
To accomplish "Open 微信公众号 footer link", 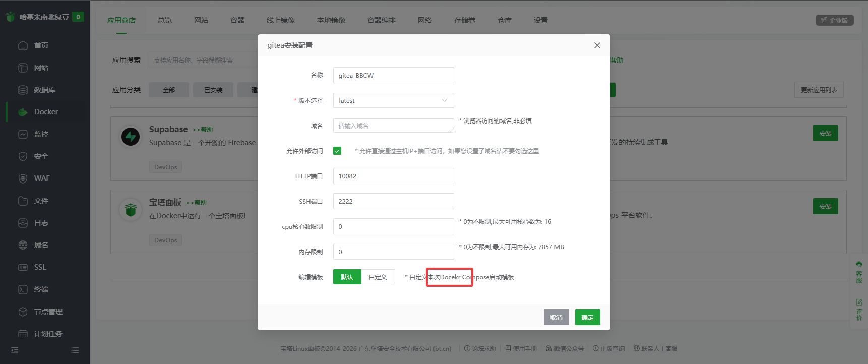I will (x=565, y=348).
